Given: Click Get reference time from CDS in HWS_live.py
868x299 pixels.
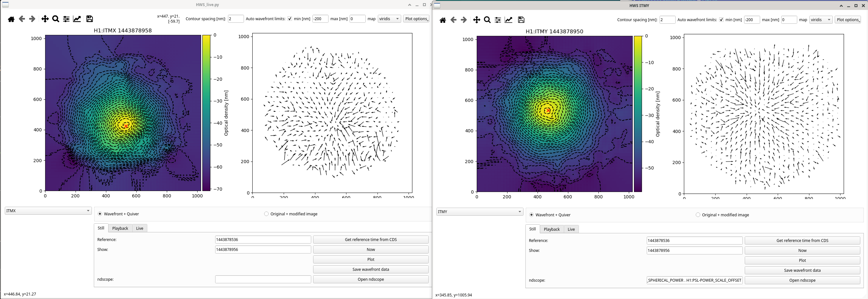Looking at the screenshot, I should point(371,240).
